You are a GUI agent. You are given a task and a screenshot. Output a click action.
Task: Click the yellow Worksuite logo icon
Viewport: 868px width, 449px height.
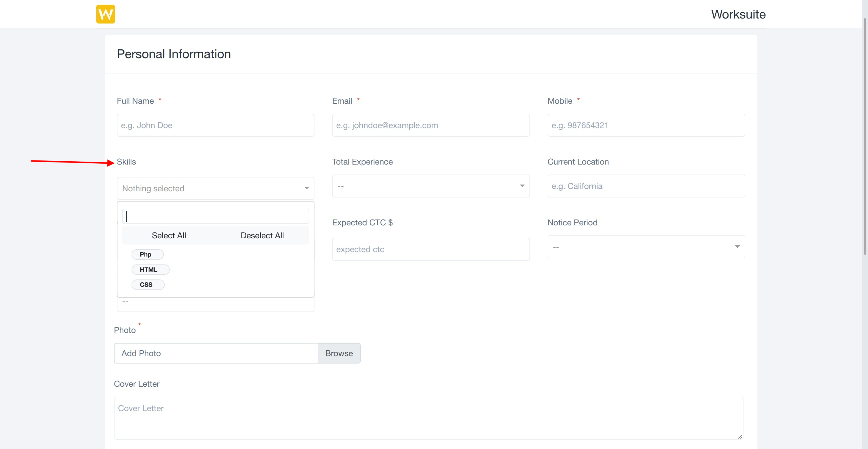(x=105, y=14)
